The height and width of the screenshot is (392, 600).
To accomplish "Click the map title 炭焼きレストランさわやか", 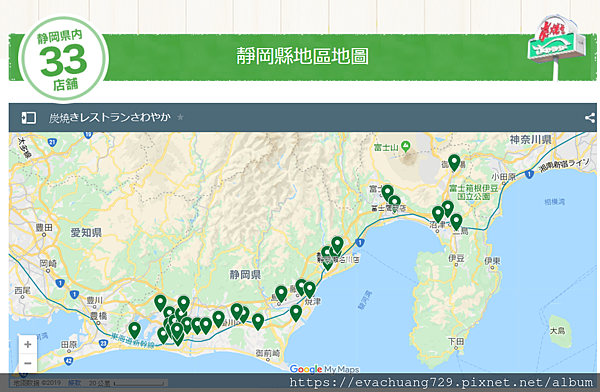I will [x=109, y=118].
